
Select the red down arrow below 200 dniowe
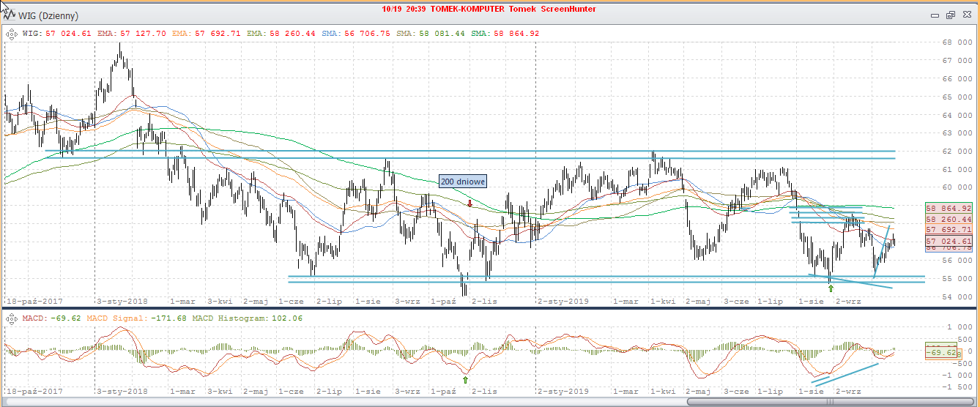click(469, 203)
